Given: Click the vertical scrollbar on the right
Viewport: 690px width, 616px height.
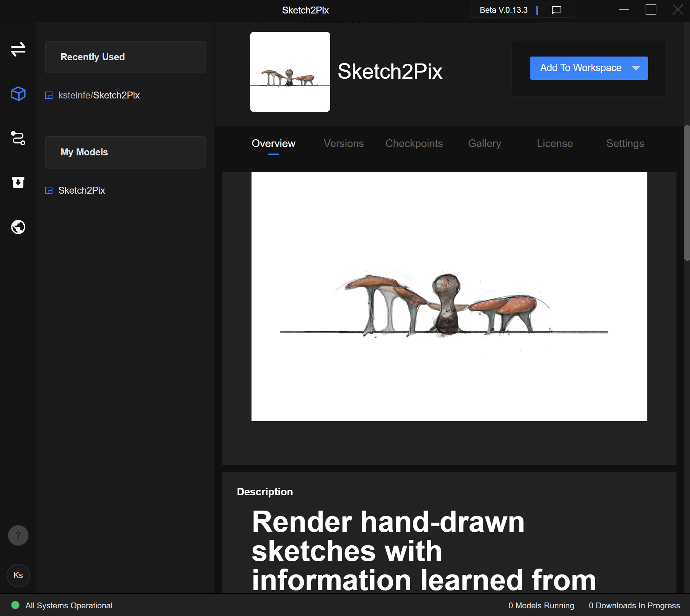Looking at the screenshot, I should [x=686, y=193].
